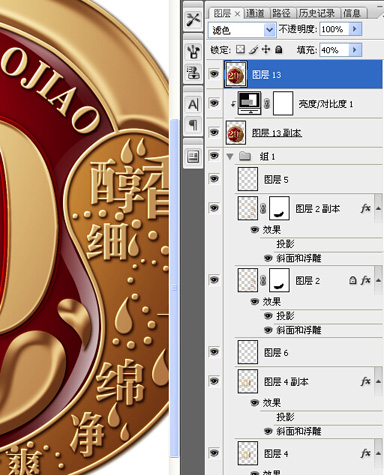Switch to the 通道 tab
This screenshot has width=384, height=475.
pos(255,13)
